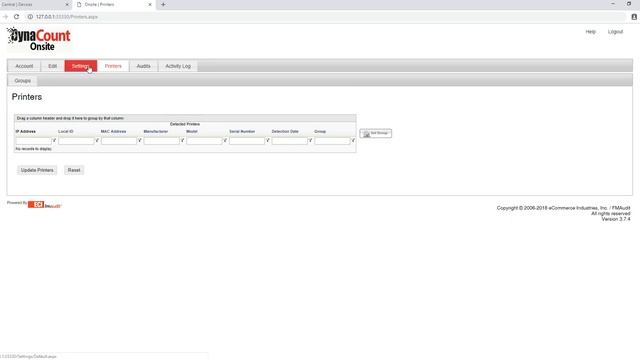Click the browser address bar URL
640x360 pixels.
coord(67,17)
